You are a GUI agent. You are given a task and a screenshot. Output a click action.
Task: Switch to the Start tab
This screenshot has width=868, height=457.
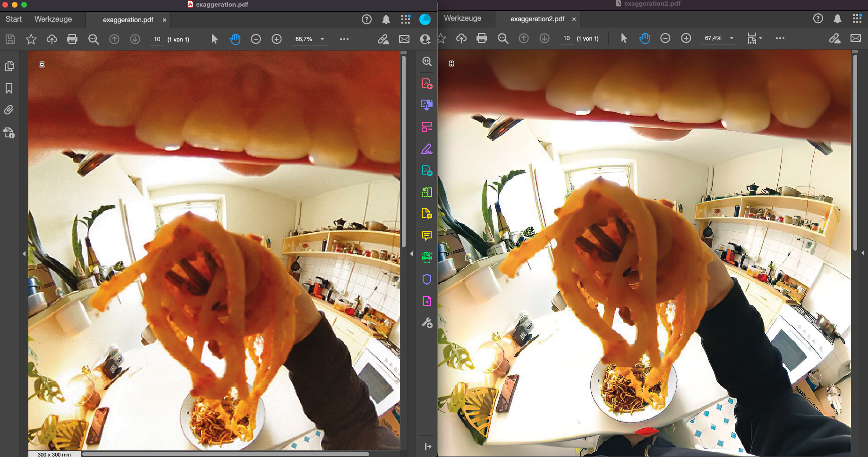14,19
